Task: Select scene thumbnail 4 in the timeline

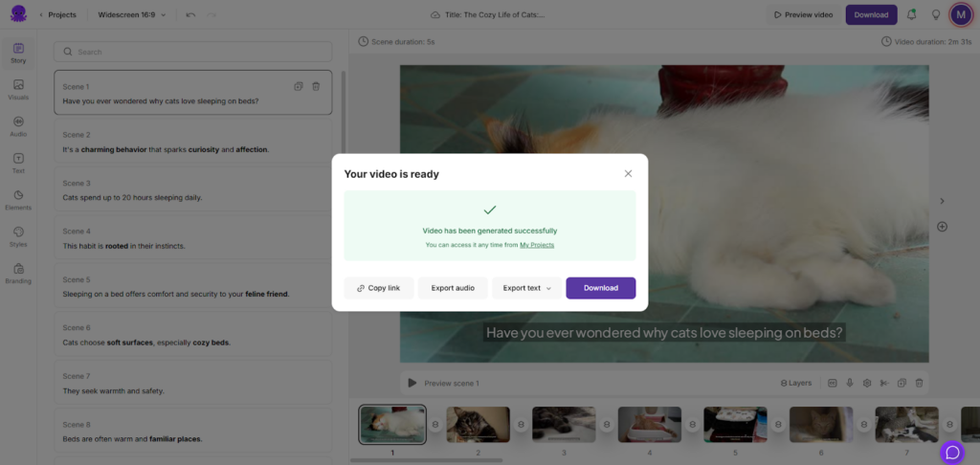Action: tap(649, 424)
